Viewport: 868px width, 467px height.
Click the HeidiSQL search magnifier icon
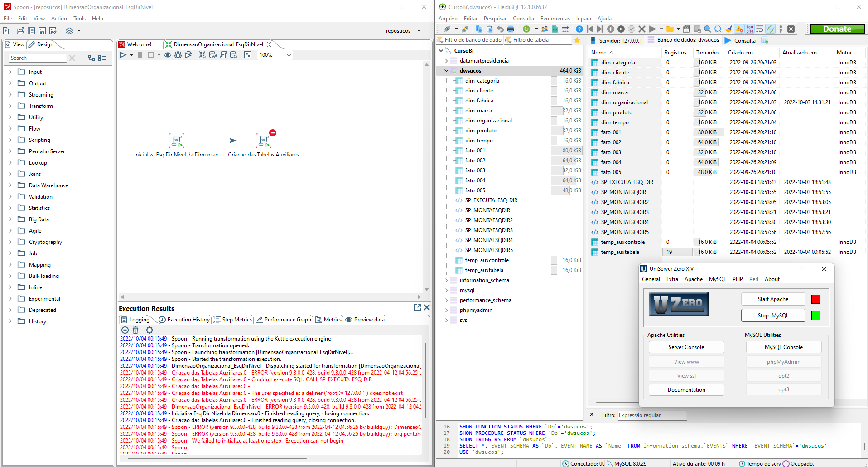point(708,29)
